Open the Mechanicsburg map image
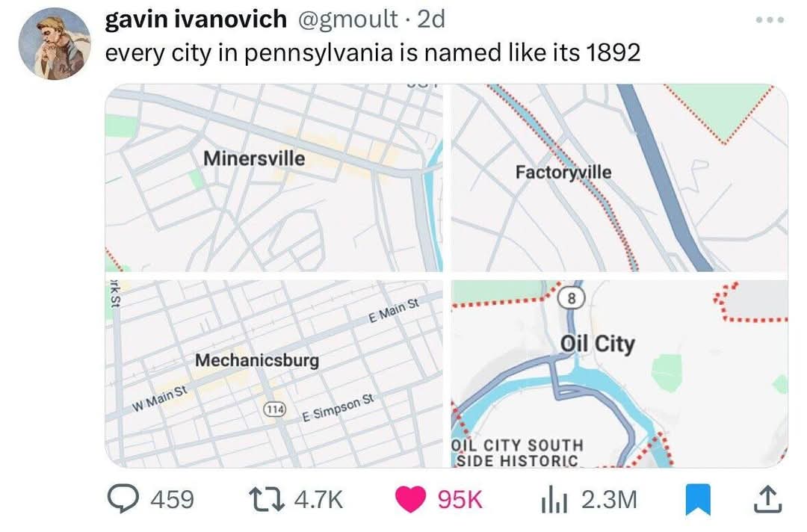This screenshot has height=532, width=807. coord(273,374)
